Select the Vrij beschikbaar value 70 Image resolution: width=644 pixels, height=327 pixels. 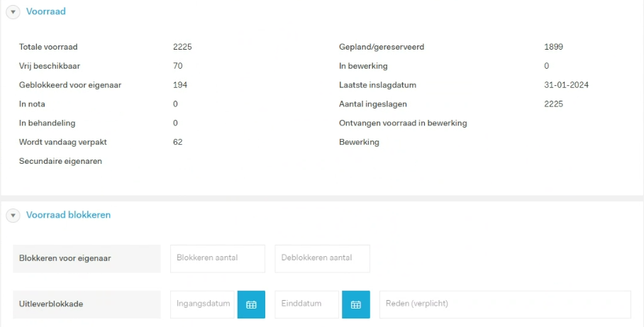(178, 66)
